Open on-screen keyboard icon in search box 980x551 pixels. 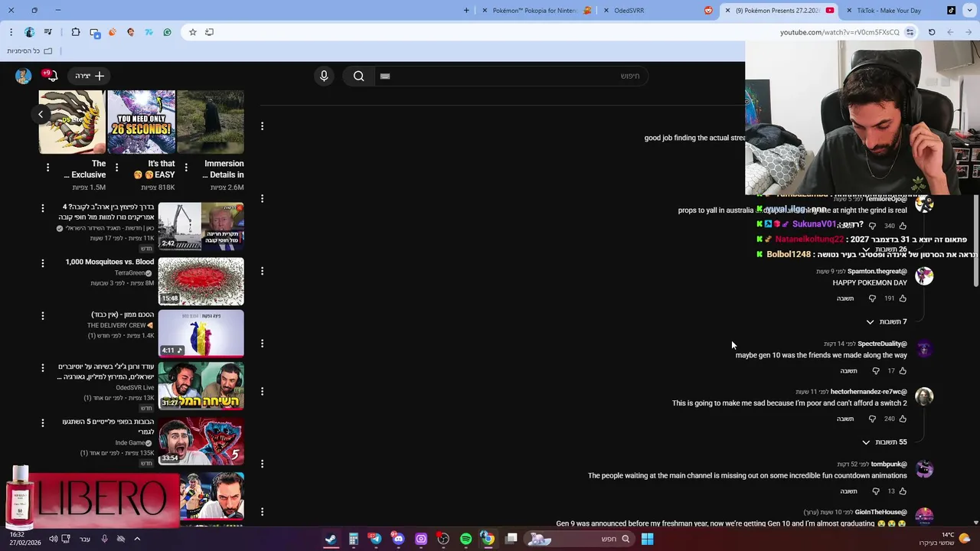[x=385, y=76]
